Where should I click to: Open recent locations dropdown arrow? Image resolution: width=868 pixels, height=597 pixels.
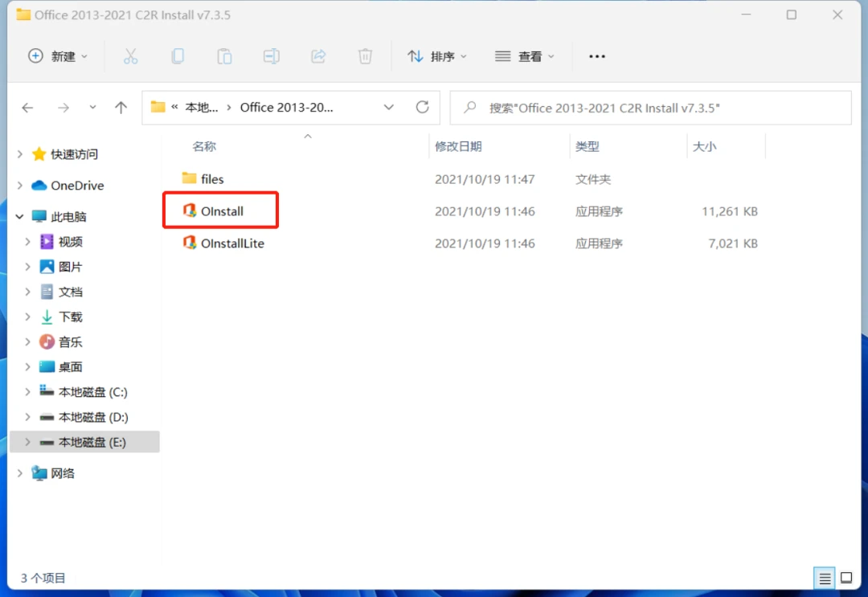point(92,108)
